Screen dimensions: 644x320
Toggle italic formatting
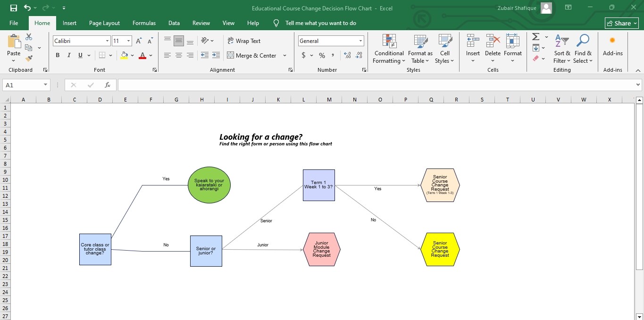point(68,55)
